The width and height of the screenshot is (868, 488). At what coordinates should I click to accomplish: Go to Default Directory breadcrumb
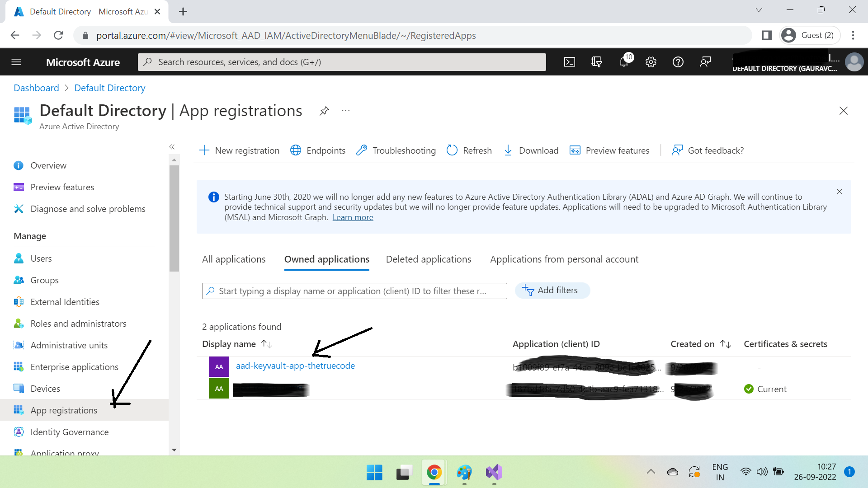pyautogui.click(x=110, y=88)
